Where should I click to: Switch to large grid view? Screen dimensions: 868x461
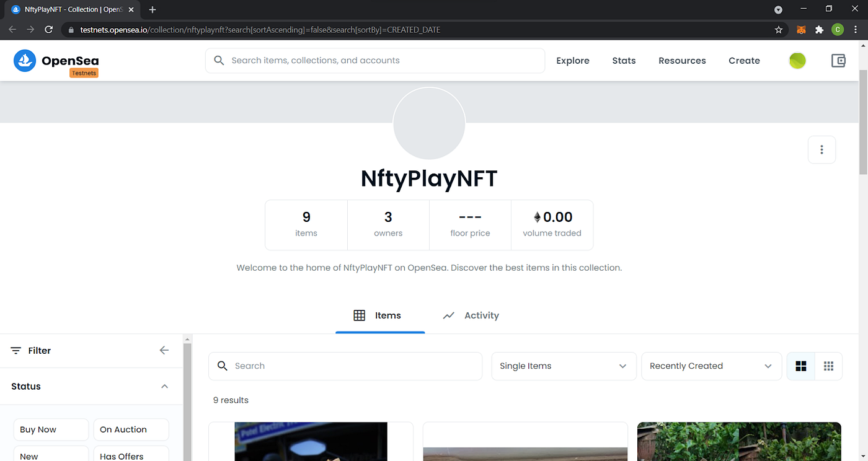[801, 366]
